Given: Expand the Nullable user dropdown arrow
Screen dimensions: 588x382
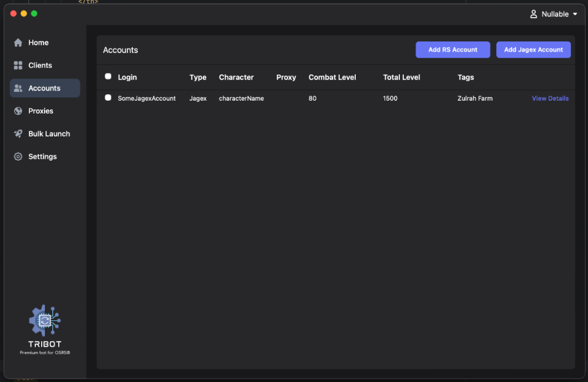Looking at the screenshot, I should [x=575, y=14].
